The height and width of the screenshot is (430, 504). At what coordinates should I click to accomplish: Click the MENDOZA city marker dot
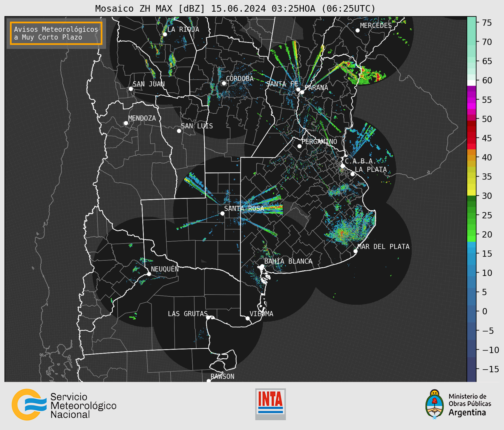click(126, 123)
